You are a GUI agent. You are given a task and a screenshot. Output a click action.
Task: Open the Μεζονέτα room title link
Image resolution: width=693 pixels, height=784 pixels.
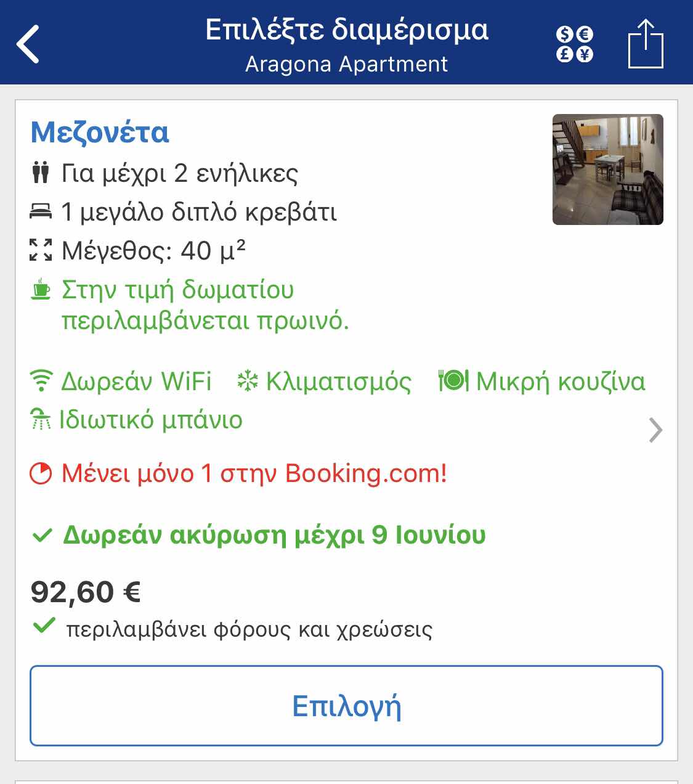click(x=100, y=133)
